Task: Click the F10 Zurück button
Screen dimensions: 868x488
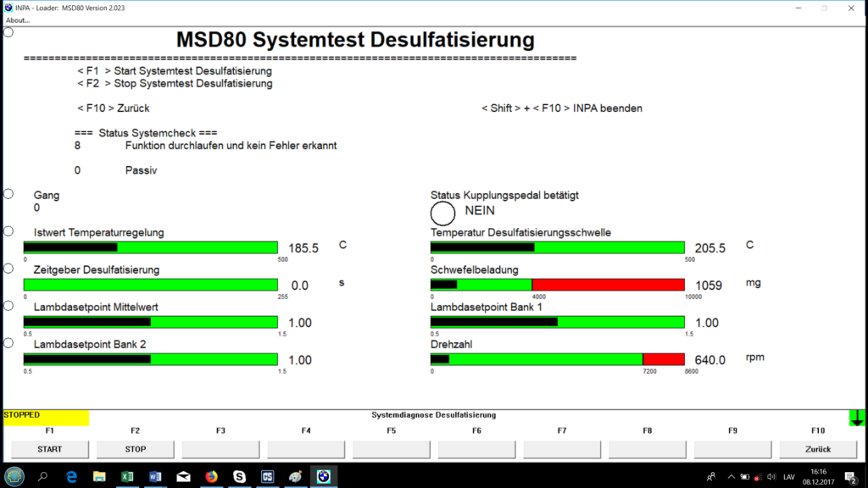Action: (x=817, y=449)
